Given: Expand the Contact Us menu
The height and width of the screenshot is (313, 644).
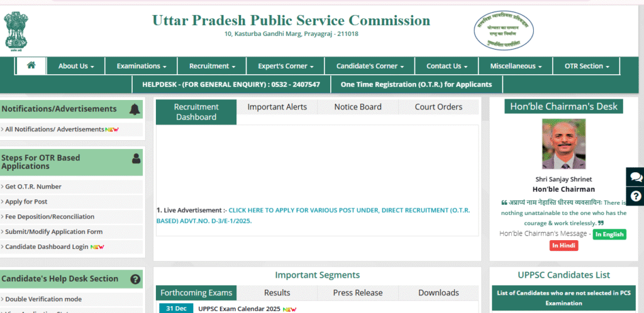Looking at the screenshot, I should pyautogui.click(x=447, y=66).
